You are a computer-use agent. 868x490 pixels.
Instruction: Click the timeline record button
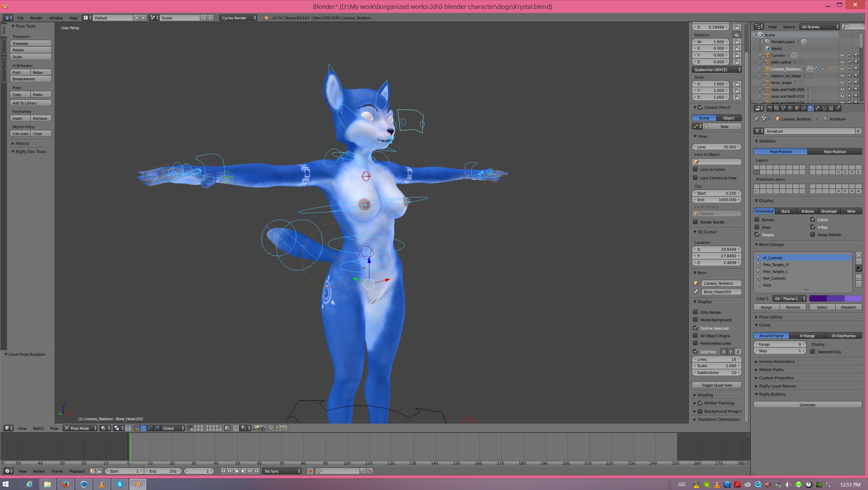[x=310, y=471]
